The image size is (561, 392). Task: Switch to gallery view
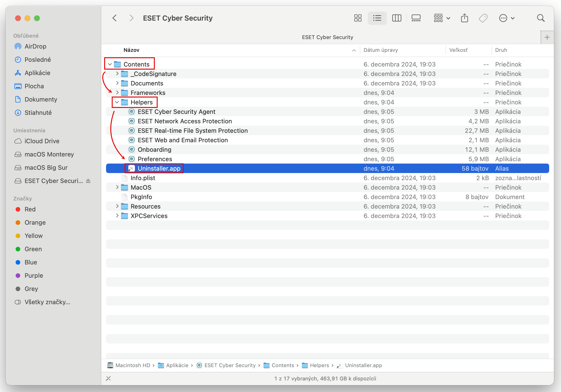point(416,18)
